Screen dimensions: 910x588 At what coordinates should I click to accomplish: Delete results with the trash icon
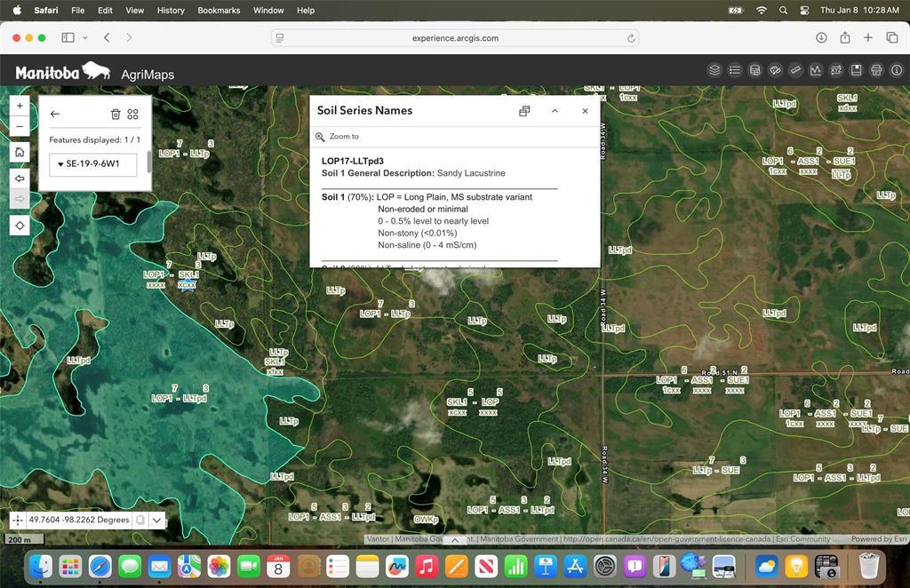click(x=115, y=114)
